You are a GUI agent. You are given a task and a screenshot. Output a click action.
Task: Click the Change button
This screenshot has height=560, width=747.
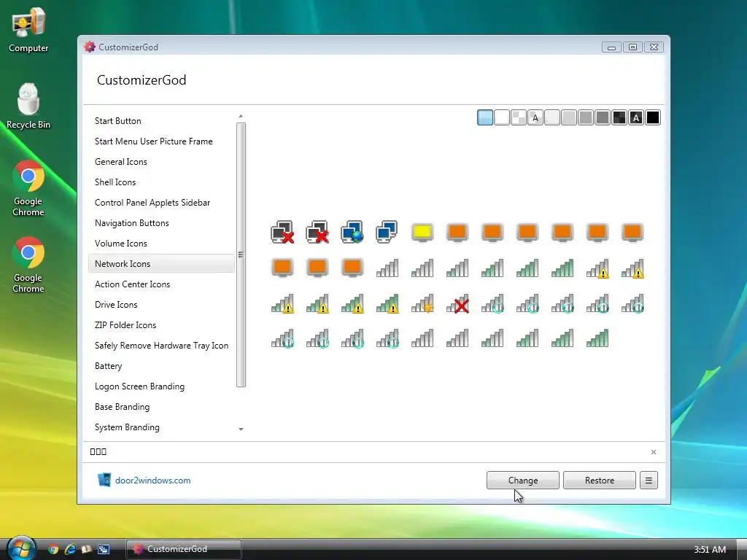coord(522,481)
